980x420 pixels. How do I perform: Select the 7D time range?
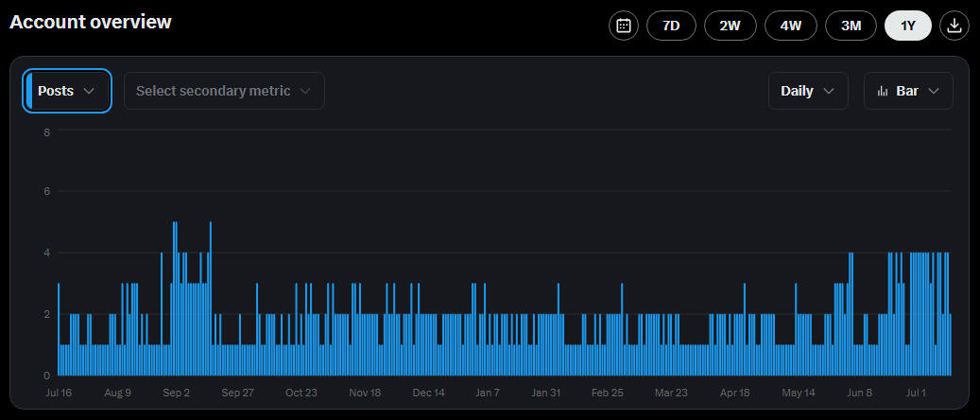click(x=671, y=26)
